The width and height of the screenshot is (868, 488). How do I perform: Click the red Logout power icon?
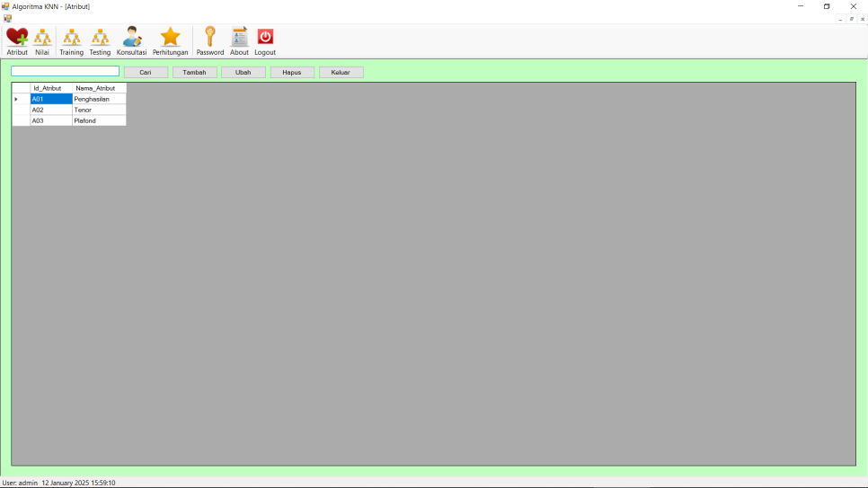tap(265, 40)
